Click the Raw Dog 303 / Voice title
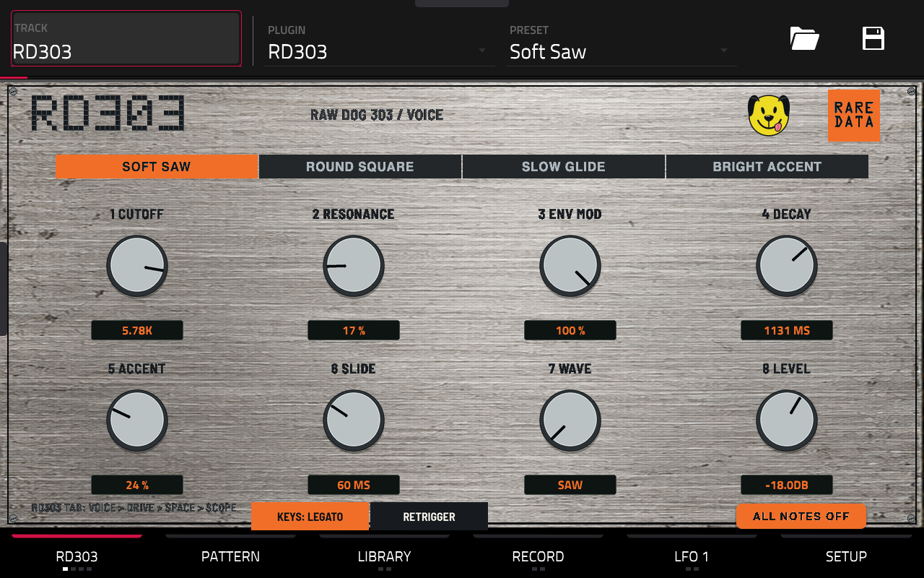The height and width of the screenshot is (578, 924). pos(377,115)
